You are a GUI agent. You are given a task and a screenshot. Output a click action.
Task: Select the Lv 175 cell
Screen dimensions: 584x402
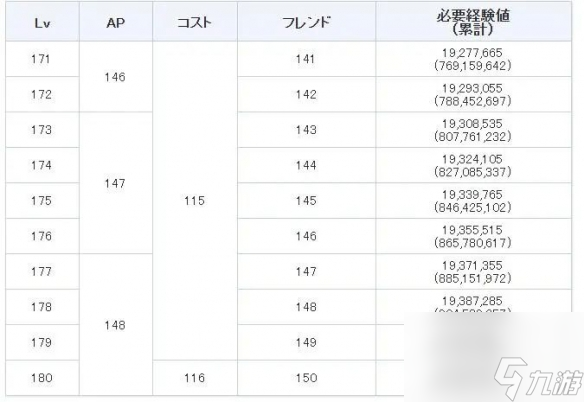(x=42, y=201)
